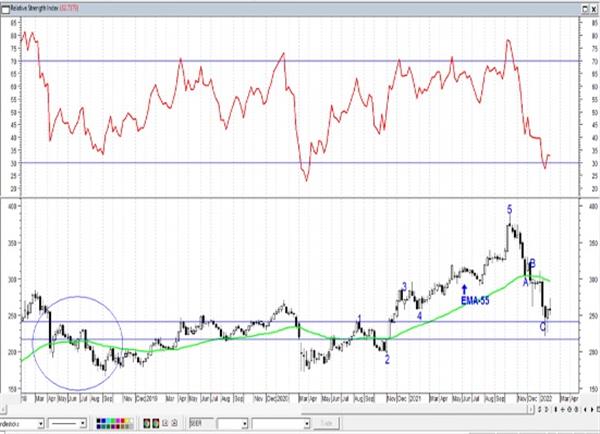Click the plus icon in the rescale group
This screenshot has height=434, width=600.
[x=562, y=410]
